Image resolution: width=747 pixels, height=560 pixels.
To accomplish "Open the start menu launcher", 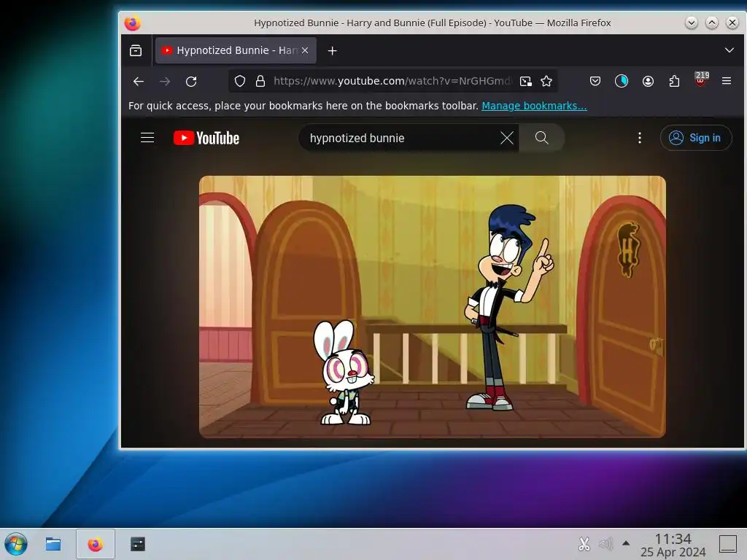I will tap(16, 544).
